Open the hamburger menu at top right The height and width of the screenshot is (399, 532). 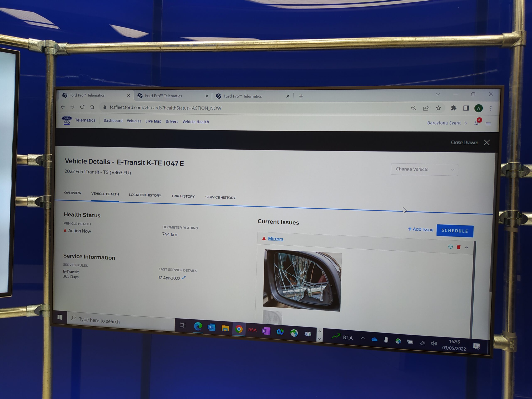(488, 124)
